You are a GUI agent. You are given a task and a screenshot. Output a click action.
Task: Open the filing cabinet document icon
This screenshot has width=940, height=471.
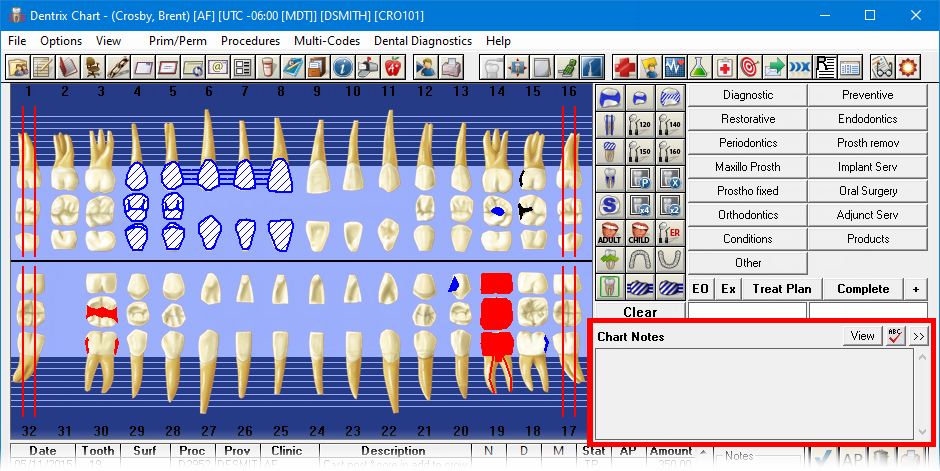tap(318, 67)
